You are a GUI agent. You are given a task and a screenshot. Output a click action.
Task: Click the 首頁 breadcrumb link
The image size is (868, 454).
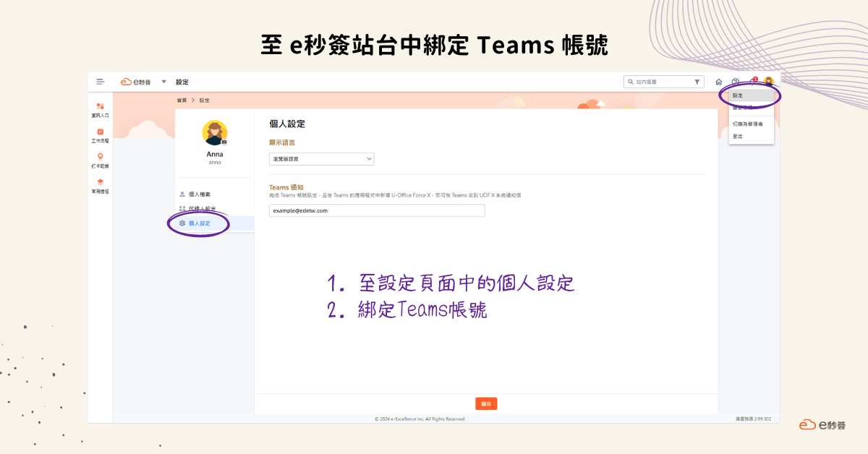(182, 100)
